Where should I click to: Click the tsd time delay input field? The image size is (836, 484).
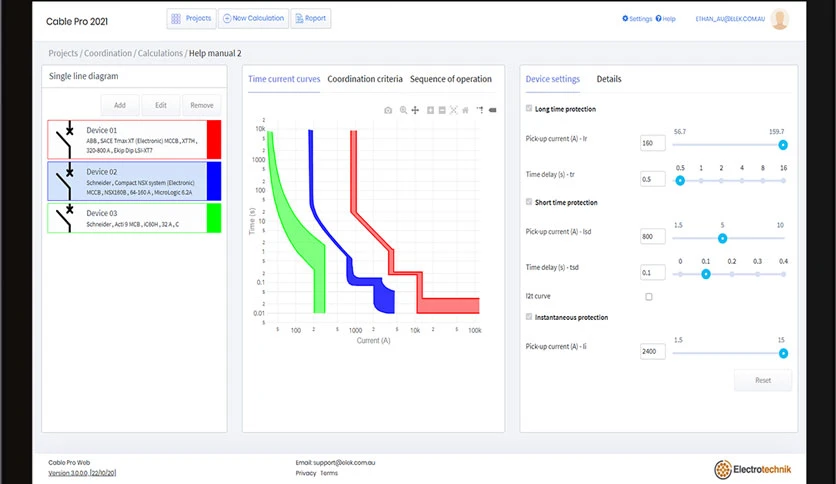pyautogui.click(x=653, y=272)
